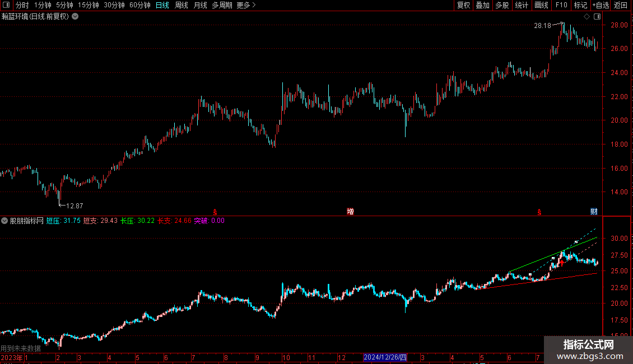The image size is (633, 364).
Task: Click the 2024/12/26/四 date label
Action: point(385,357)
